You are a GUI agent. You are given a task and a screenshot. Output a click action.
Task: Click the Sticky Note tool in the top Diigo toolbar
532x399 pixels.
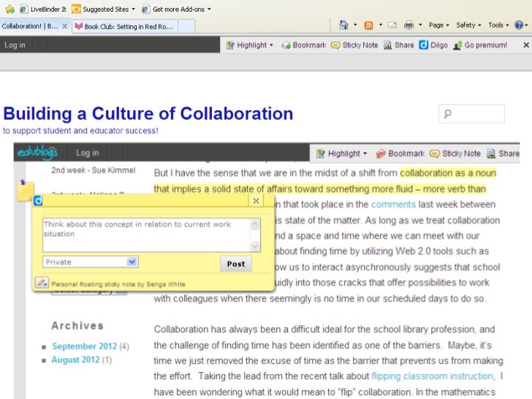coord(354,45)
